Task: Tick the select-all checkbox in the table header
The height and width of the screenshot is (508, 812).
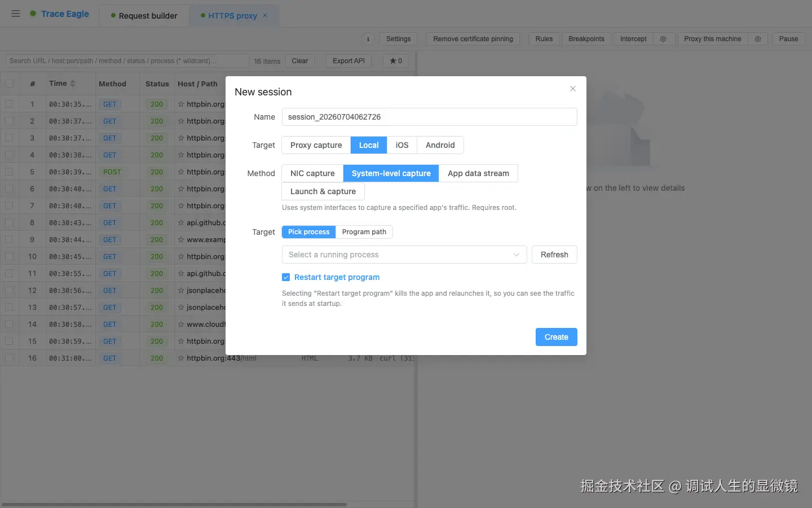Action: (10, 84)
